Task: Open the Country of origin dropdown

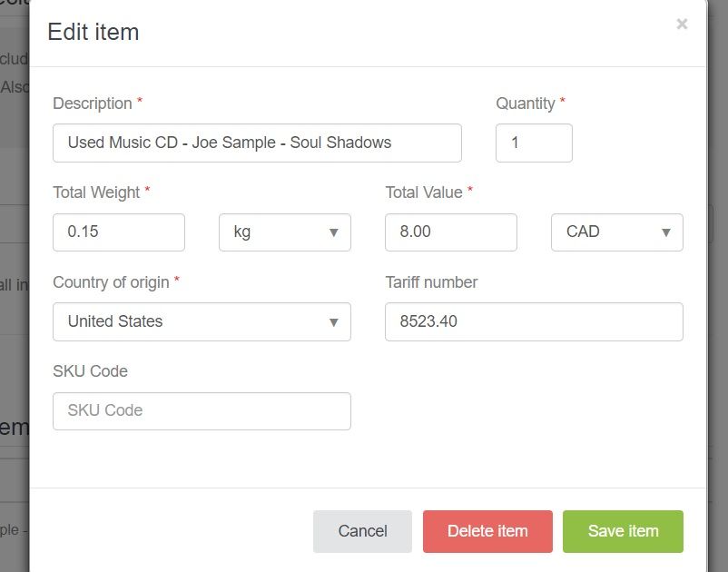Action: [x=202, y=321]
